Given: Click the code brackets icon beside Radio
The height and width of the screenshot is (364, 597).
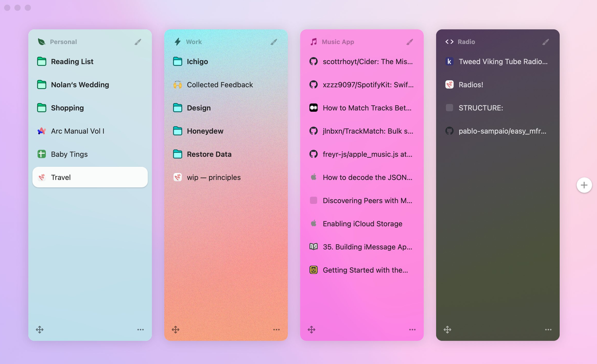Looking at the screenshot, I should (x=449, y=41).
